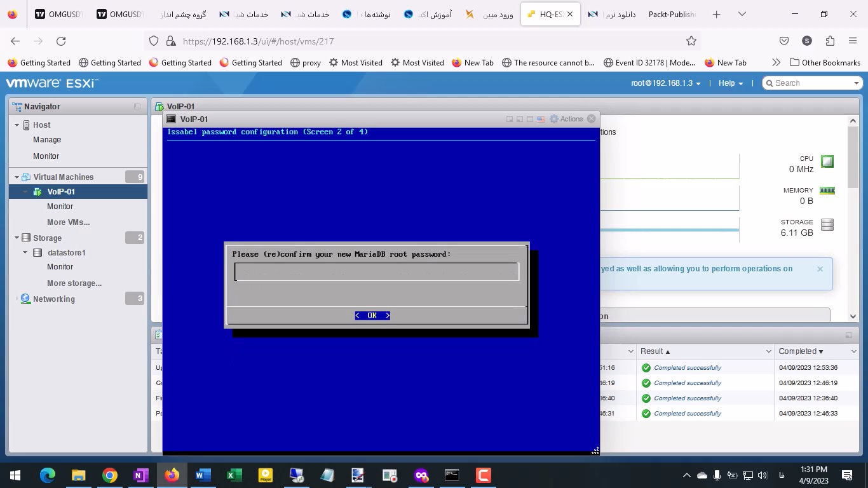Screen dimensions: 868x488
Task: Open Command Prompt from taskbar
Action: point(452,475)
